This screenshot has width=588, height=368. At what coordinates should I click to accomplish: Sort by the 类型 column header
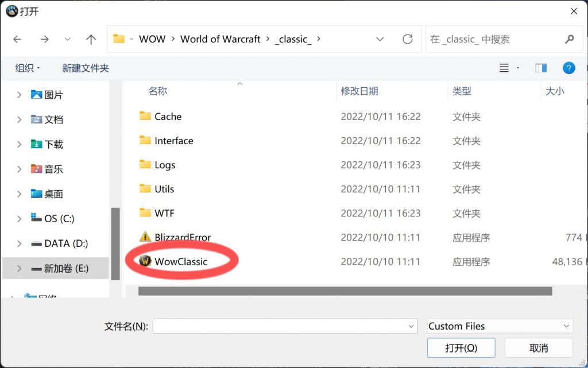(x=462, y=91)
